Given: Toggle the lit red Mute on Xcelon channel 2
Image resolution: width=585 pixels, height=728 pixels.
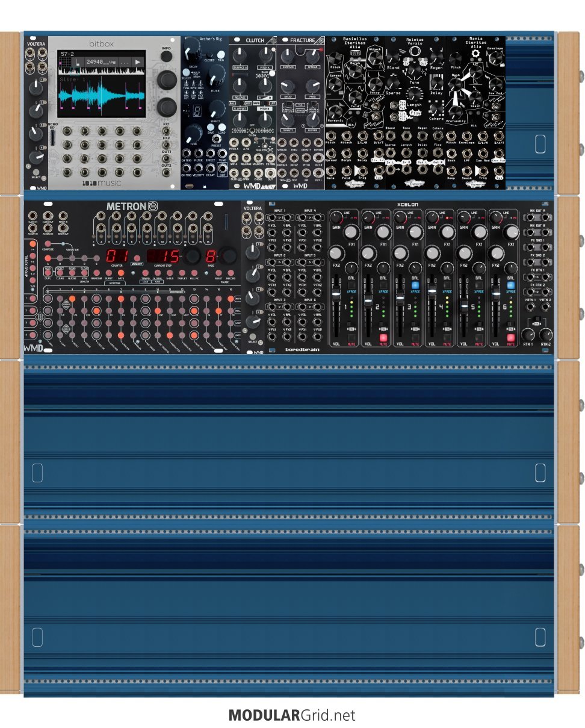Looking at the screenshot, I should pyautogui.click(x=383, y=338).
